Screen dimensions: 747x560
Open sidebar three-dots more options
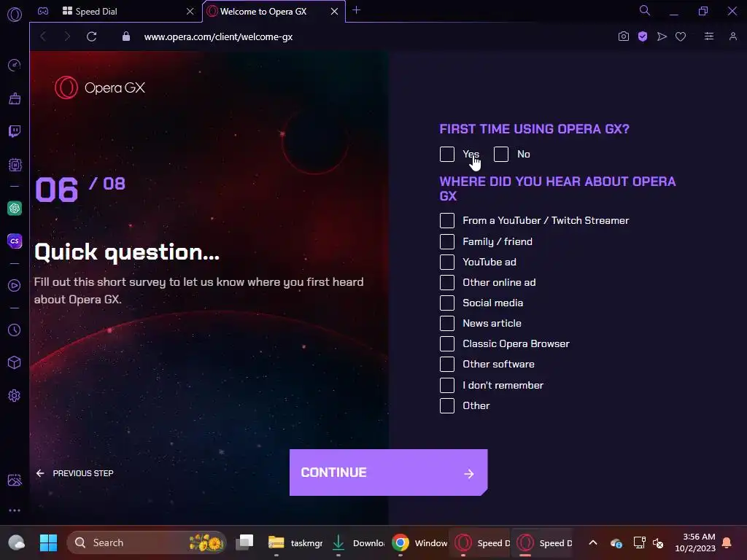coord(15,510)
